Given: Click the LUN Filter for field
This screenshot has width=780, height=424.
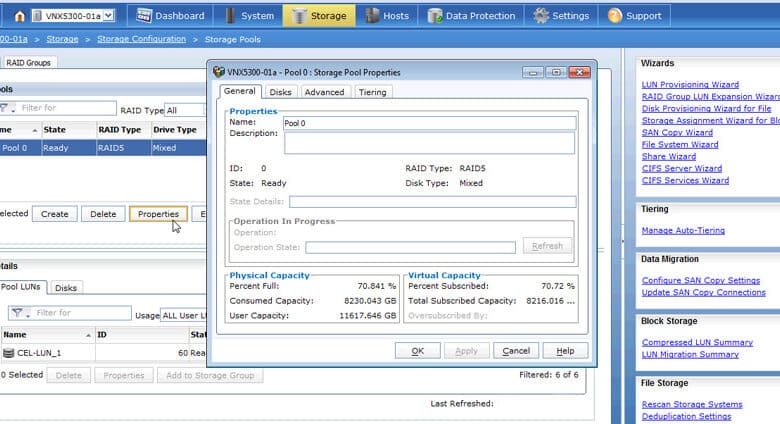Looking at the screenshot, I should pyautogui.click(x=82, y=313).
